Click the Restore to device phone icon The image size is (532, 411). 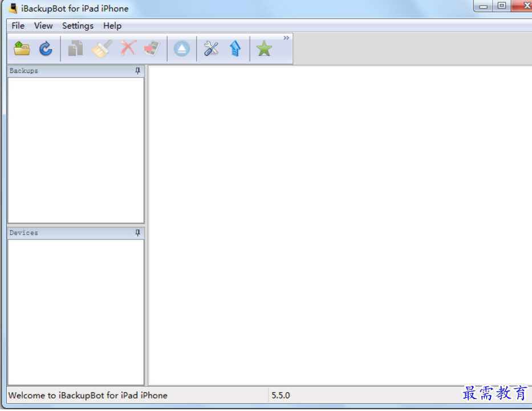click(152, 48)
